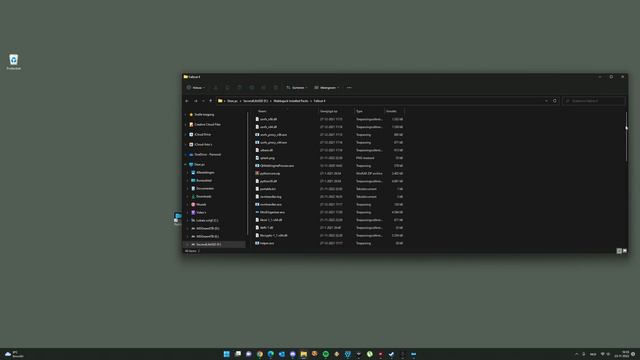Select 'Creative Cloud Files' in the sidebar

207,124
